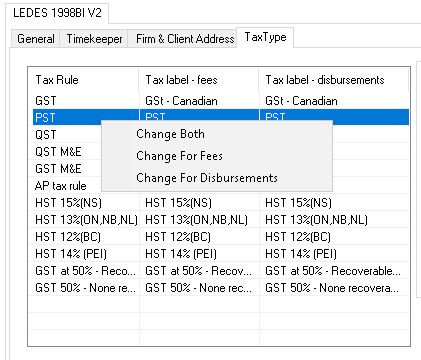Click the Tax Rule column header
This screenshot has height=360, width=421.
[84, 80]
